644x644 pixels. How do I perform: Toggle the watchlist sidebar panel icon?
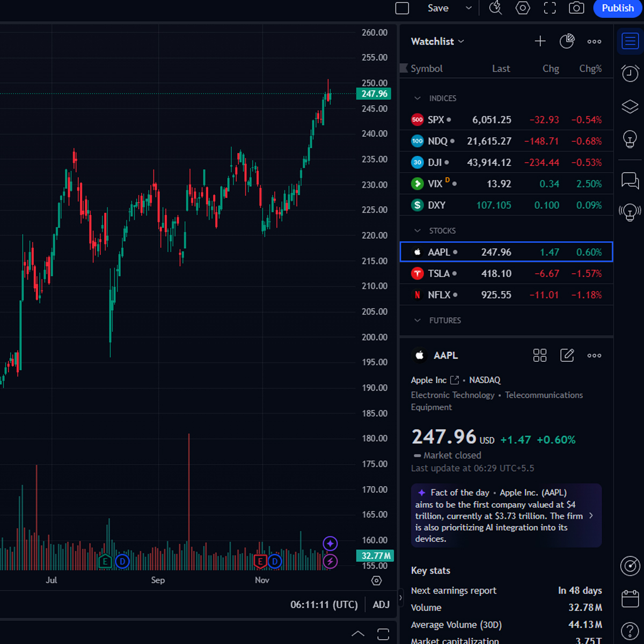pos(630,41)
